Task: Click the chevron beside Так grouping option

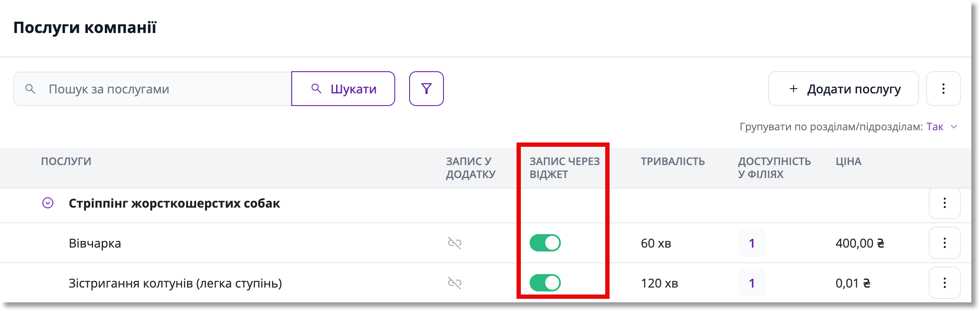Action: (954, 127)
